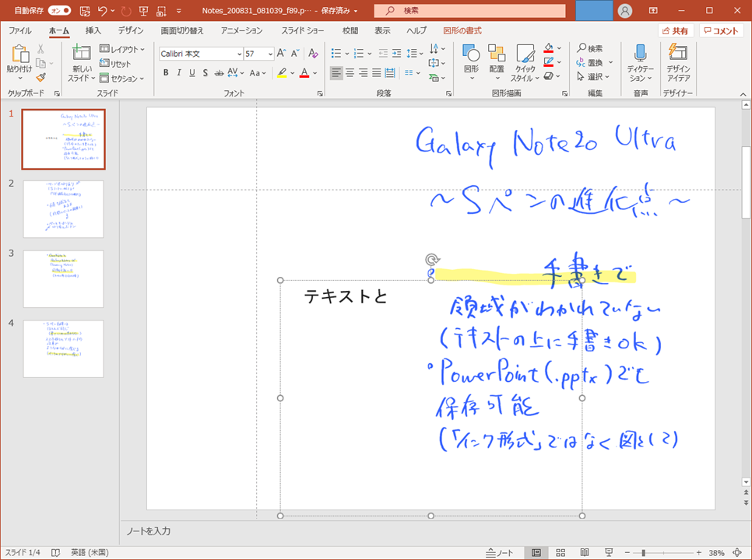Open Quick Styles (クイックスタイル)
The image size is (752, 560).
[x=525, y=63]
